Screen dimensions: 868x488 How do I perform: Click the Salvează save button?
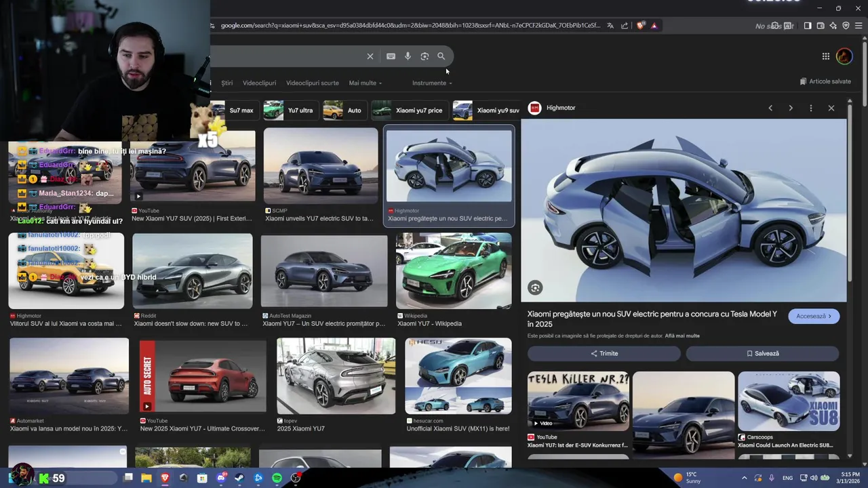click(x=762, y=353)
